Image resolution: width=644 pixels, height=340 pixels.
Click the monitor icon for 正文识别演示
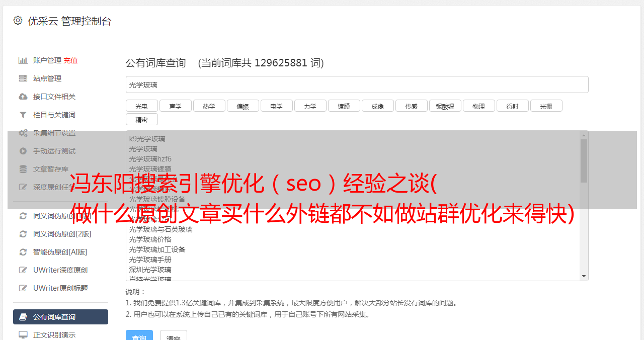coord(23,334)
